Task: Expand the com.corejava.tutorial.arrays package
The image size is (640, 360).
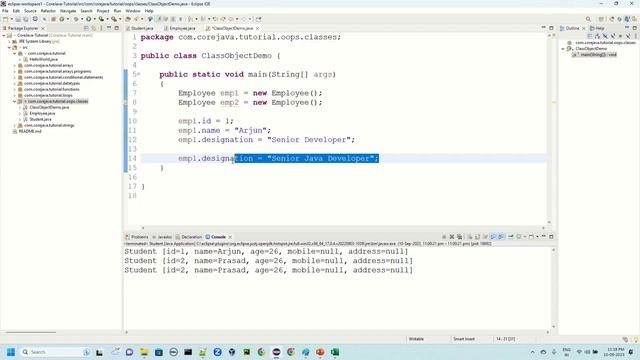Action: (15, 65)
